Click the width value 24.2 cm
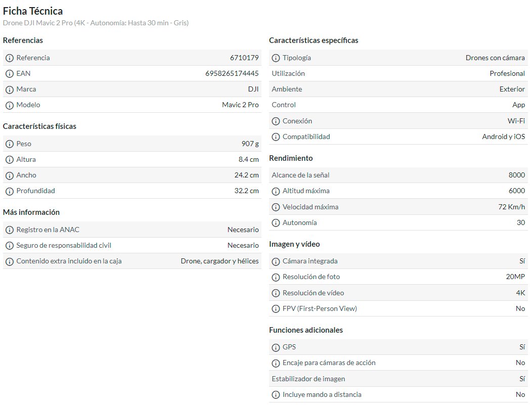The width and height of the screenshot is (532, 406). click(x=247, y=175)
